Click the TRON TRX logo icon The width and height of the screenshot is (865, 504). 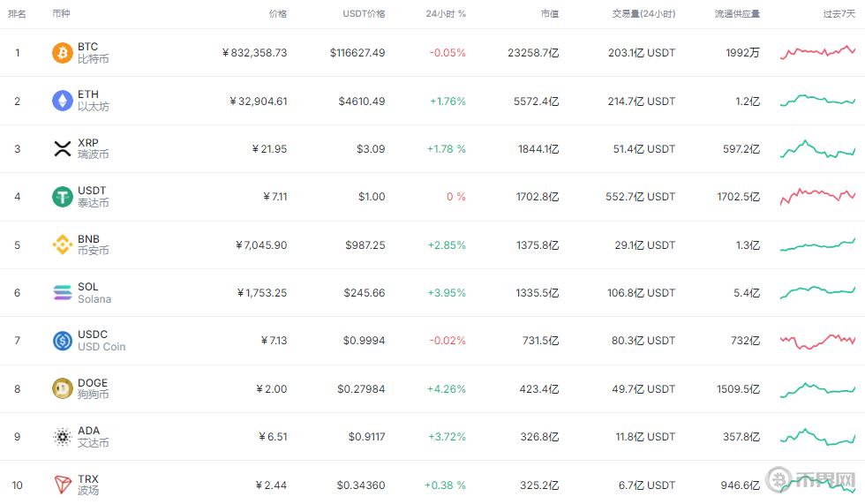[x=62, y=485]
